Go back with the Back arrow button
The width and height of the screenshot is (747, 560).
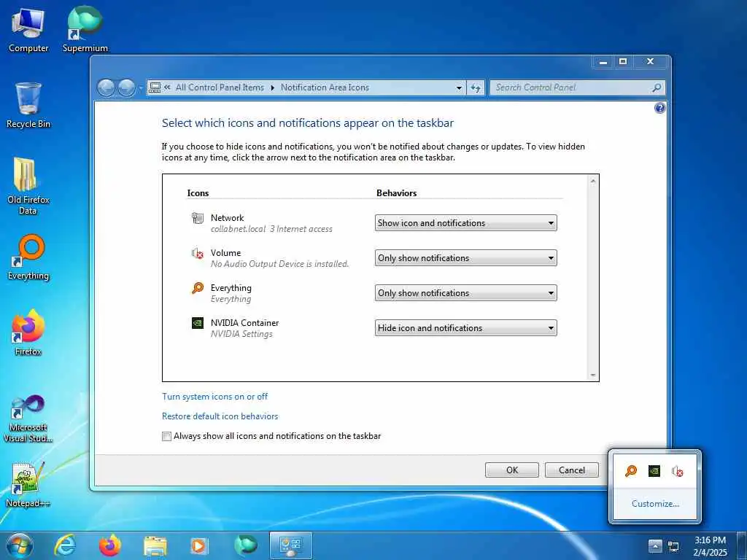pyautogui.click(x=107, y=88)
